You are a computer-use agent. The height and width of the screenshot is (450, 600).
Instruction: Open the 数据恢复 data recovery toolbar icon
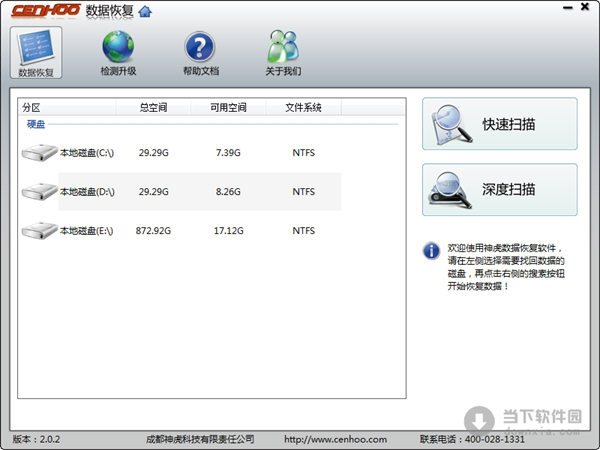click(x=36, y=52)
